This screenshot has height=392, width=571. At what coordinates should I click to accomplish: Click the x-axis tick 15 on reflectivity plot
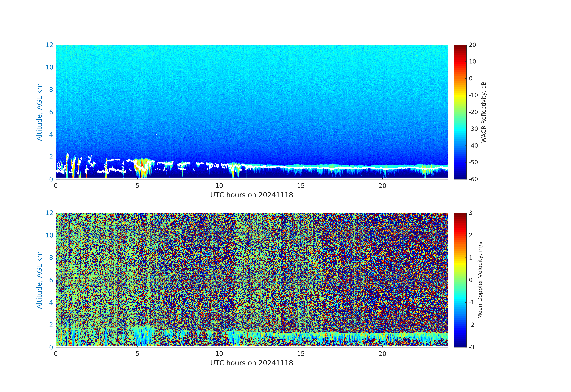301,186
